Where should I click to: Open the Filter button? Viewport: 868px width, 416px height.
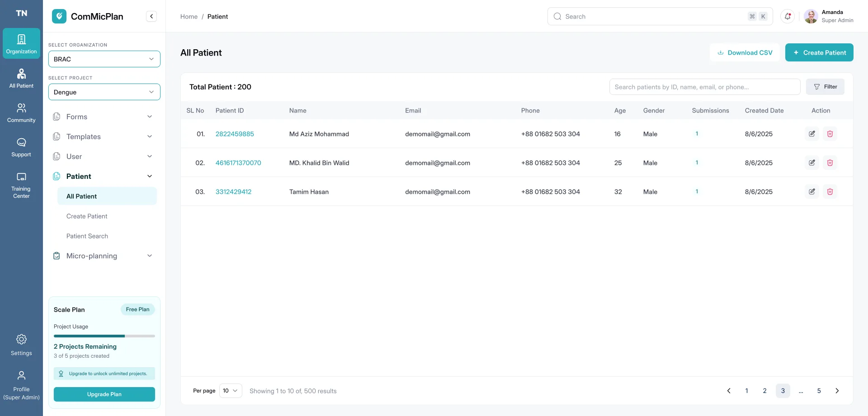pyautogui.click(x=825, y=87)
